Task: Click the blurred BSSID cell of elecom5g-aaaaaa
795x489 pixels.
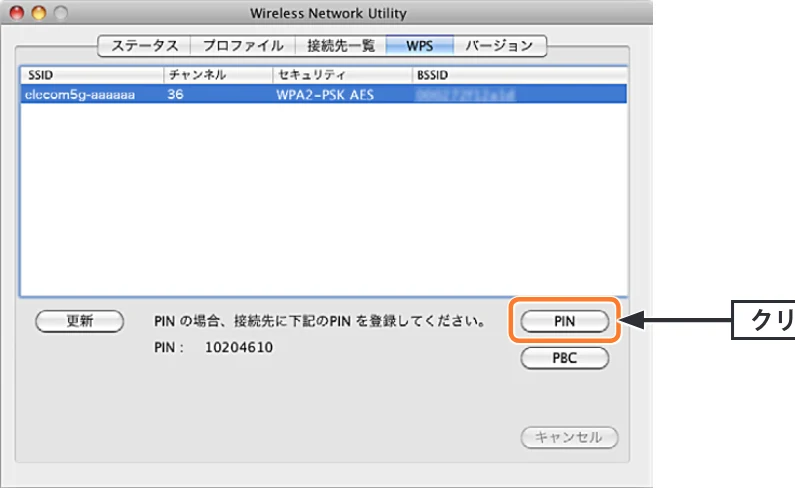Action: (x=465, y=95)
